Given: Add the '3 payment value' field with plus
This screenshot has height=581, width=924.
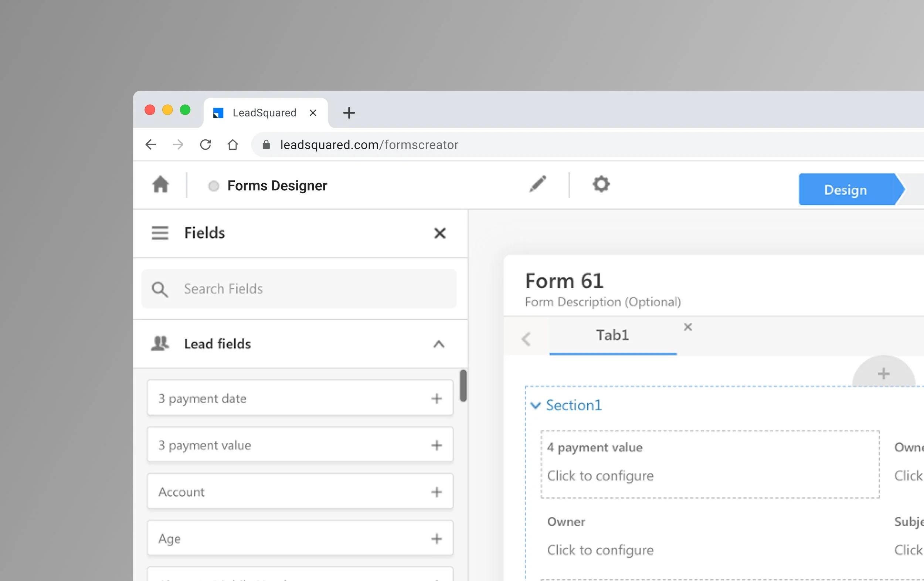Looking at the screenshot, I should 436,445.
